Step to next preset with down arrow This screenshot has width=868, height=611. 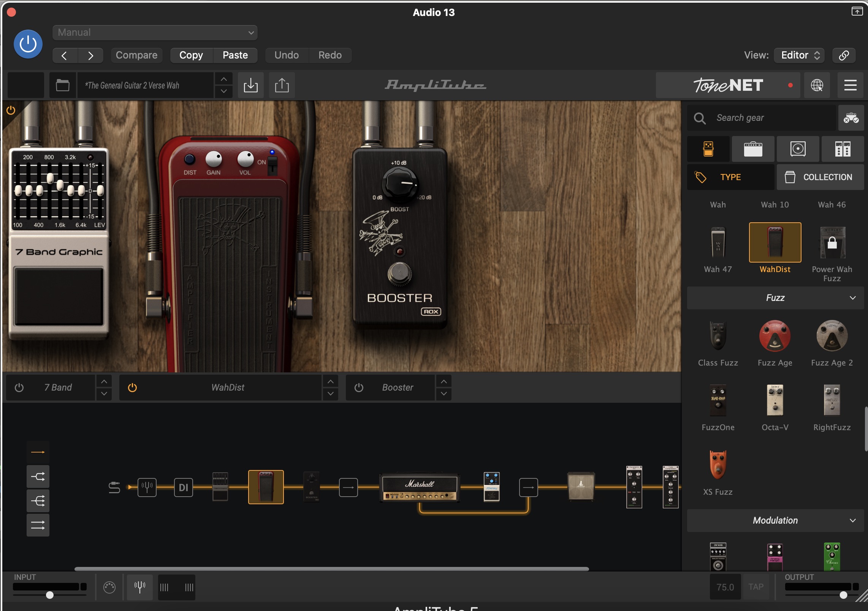(224, 91)
